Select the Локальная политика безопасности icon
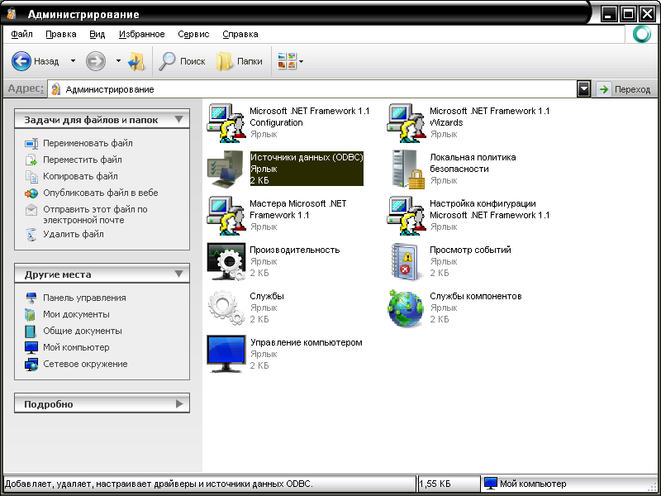The image size is (661, 496). pyautogui.click(x=405, y=169)
